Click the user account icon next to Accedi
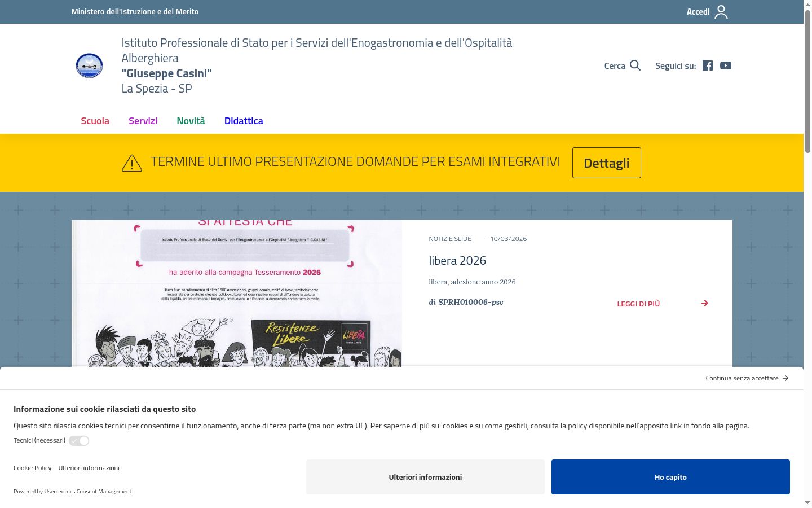This screenshot has height=508, width=812. click(721, 12)
